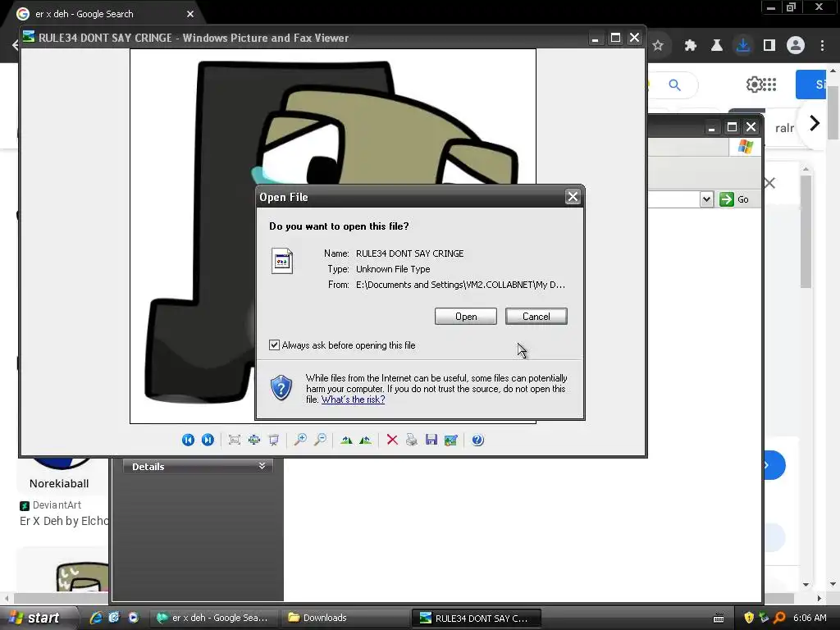Click the Norekiaball result label
The width and height of the screenshot is (840, 630).
[59, 483]
